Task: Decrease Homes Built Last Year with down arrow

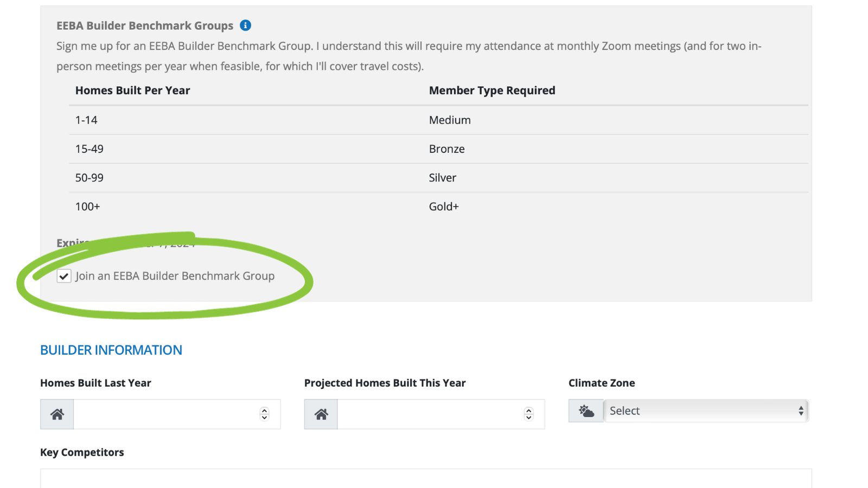Action: [x=265, y=418]
